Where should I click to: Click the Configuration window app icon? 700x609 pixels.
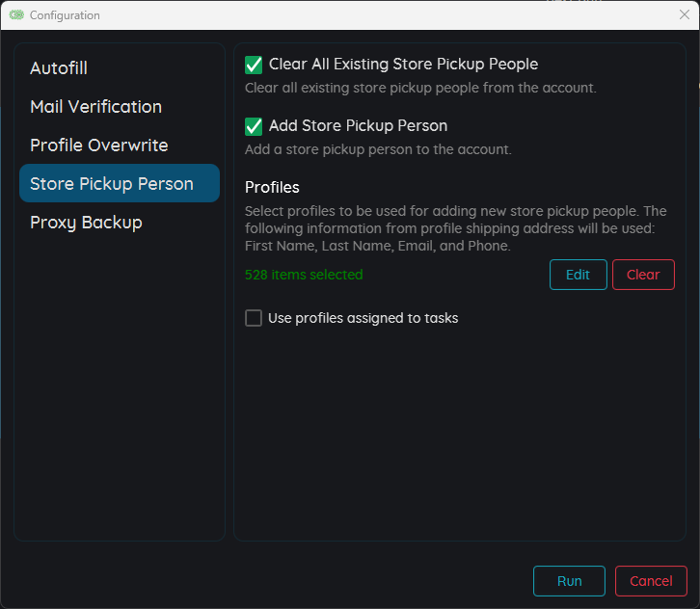tap(16, 15)
